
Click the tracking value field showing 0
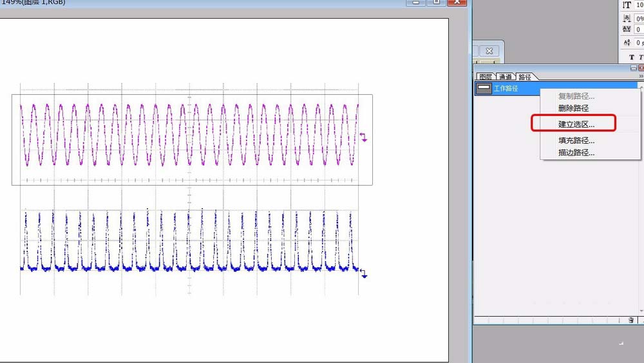tap(639, 30)
